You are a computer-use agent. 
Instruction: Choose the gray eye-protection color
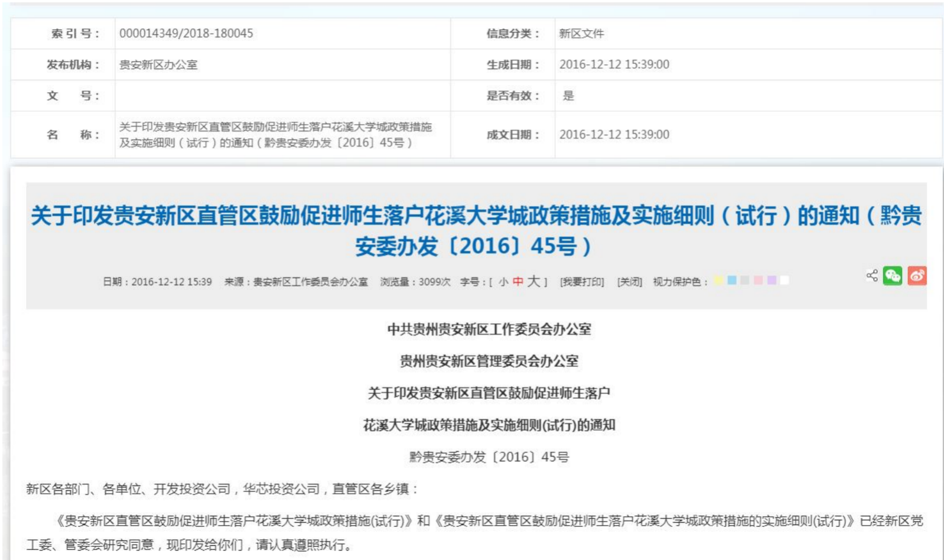(745, 280)
